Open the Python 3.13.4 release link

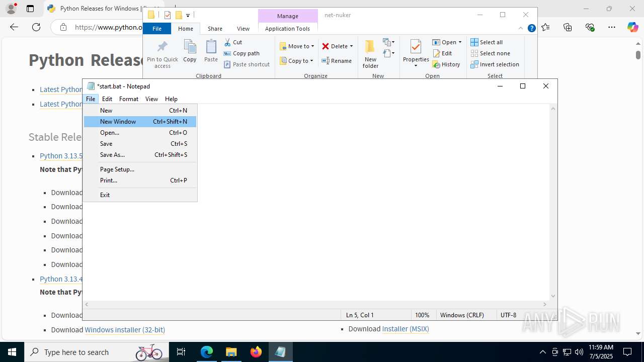point(61,279)
